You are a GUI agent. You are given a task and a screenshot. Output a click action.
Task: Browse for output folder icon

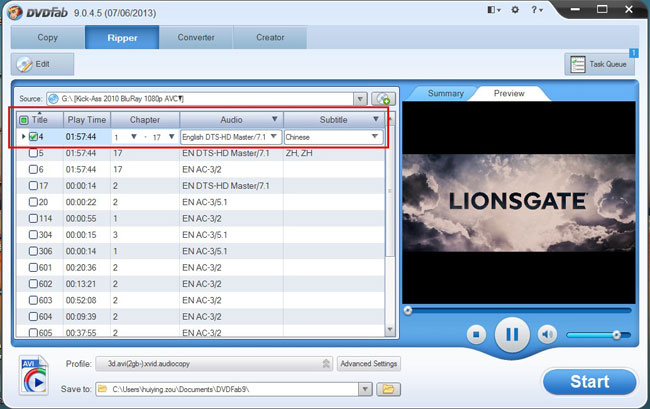(388, 389)
